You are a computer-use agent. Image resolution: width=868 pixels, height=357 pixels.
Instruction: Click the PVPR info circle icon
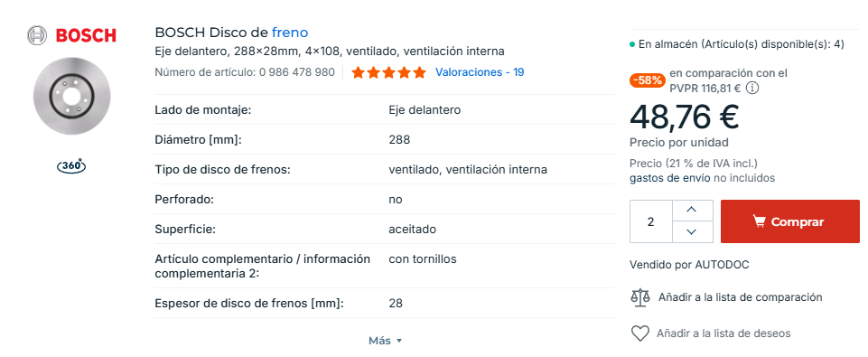point(752,88)
